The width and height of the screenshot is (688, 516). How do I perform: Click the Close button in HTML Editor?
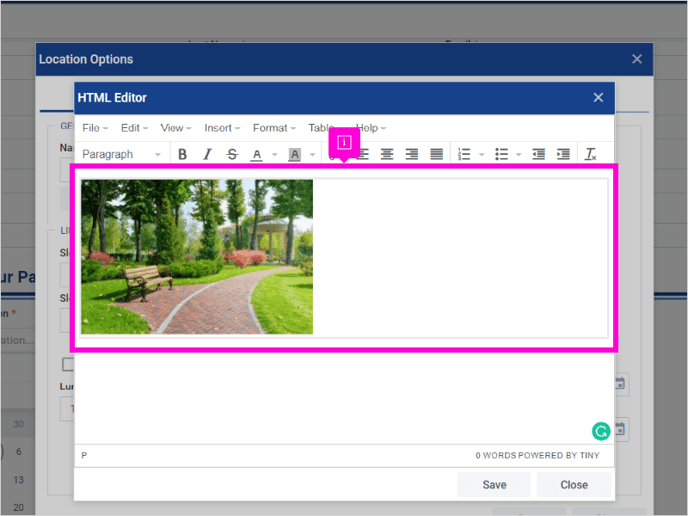point(573,485)
